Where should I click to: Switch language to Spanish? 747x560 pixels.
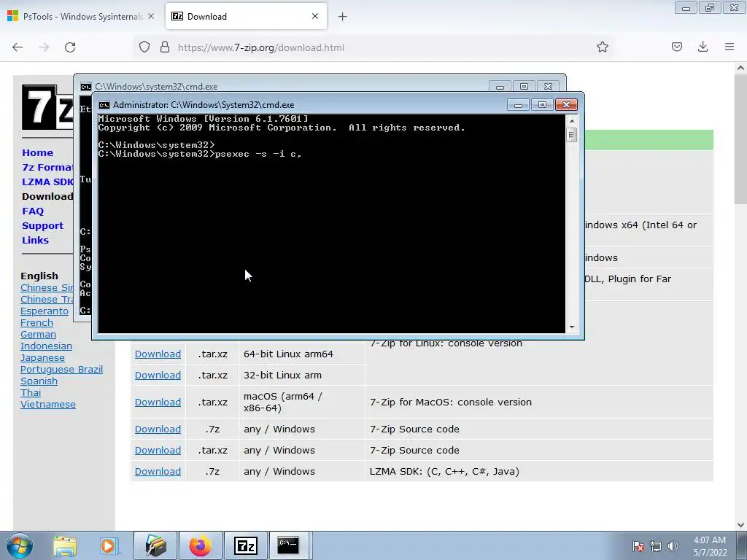(39, 381)
